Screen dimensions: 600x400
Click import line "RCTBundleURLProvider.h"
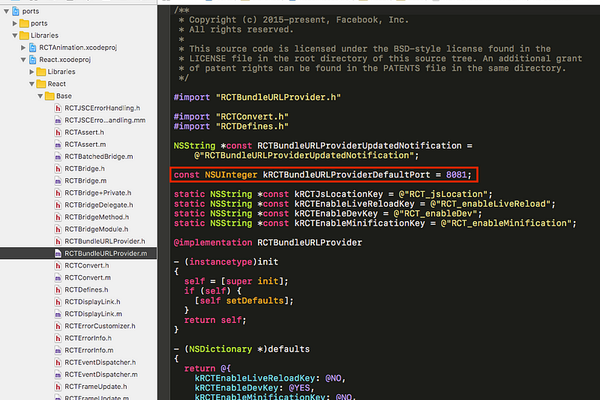(257, 97)
